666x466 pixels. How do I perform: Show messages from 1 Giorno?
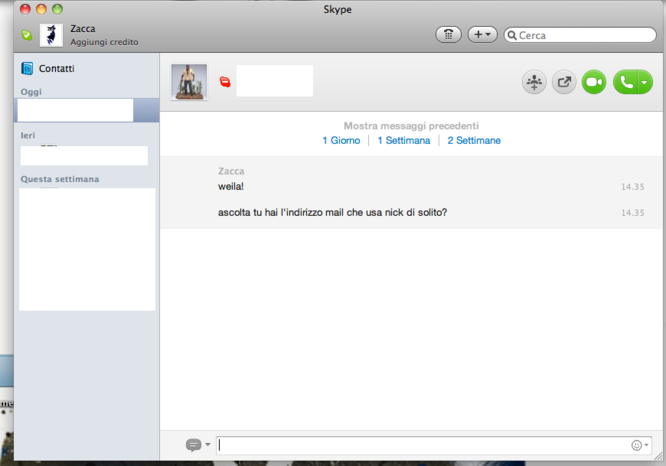[x=341, y=141]
